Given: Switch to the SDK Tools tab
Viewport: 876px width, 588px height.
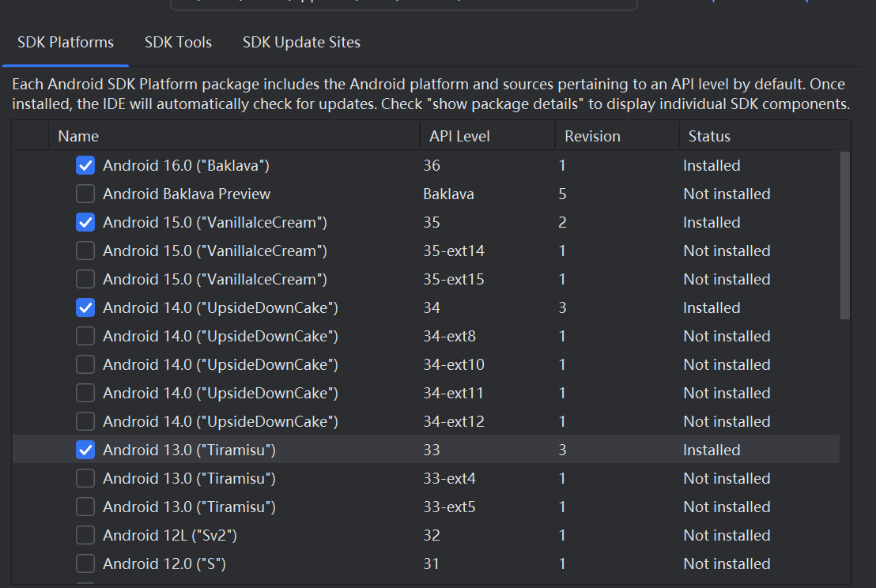Looking at the screenshot, I should 178,43.
